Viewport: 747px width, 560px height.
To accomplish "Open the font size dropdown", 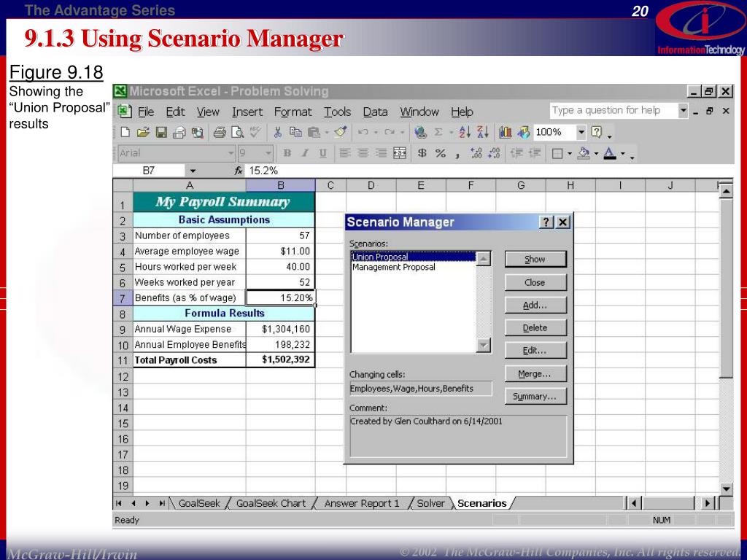I will click(x=268, y=153).
